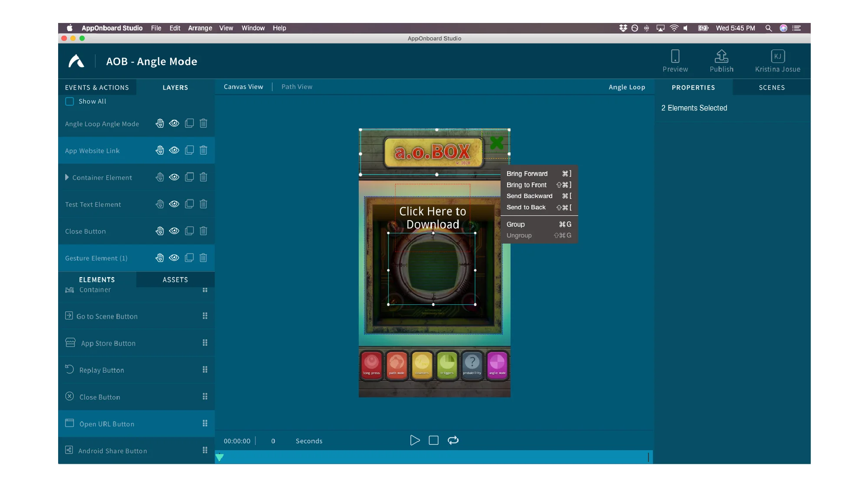Toggle visibility of App Website Link layer
Image resolution: width=868 pixels, height=488 pixels.
click(x=174, y=150)
